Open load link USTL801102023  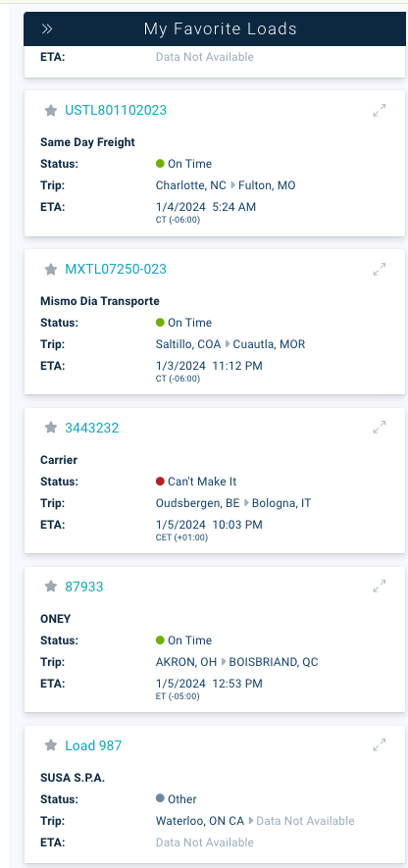click(x=116, y=110)
